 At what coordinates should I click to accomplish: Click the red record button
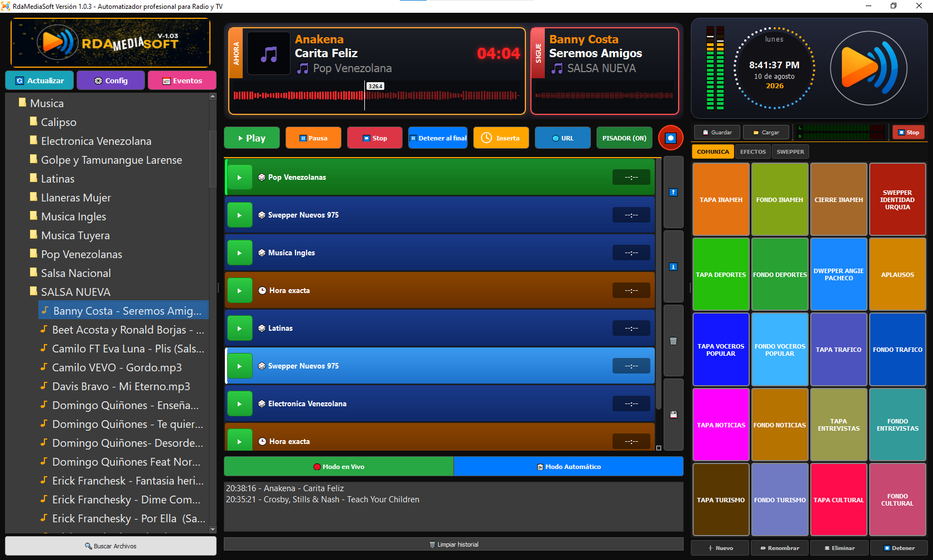pos(670,138)
